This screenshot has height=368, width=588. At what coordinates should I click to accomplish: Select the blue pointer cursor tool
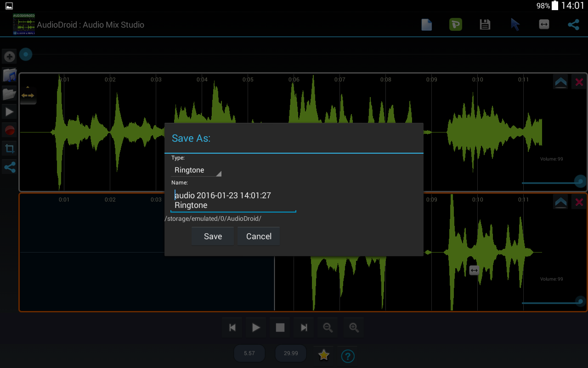coord(515,25)
